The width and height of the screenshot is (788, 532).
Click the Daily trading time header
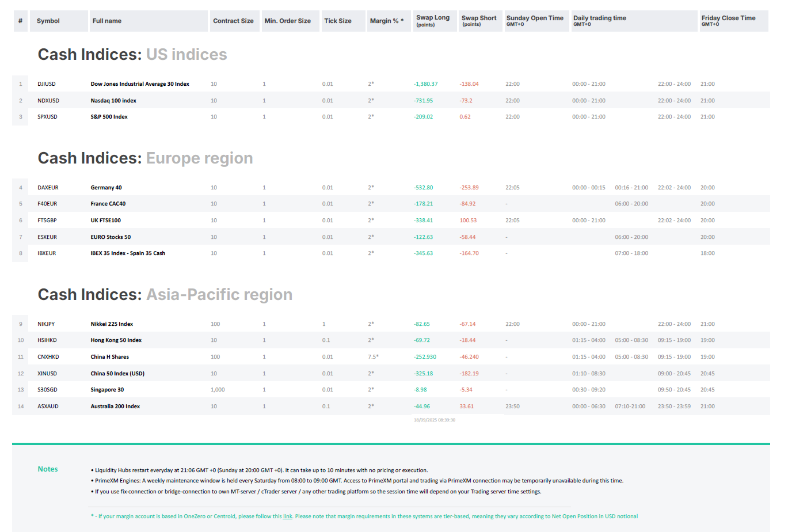pos(633,21)
